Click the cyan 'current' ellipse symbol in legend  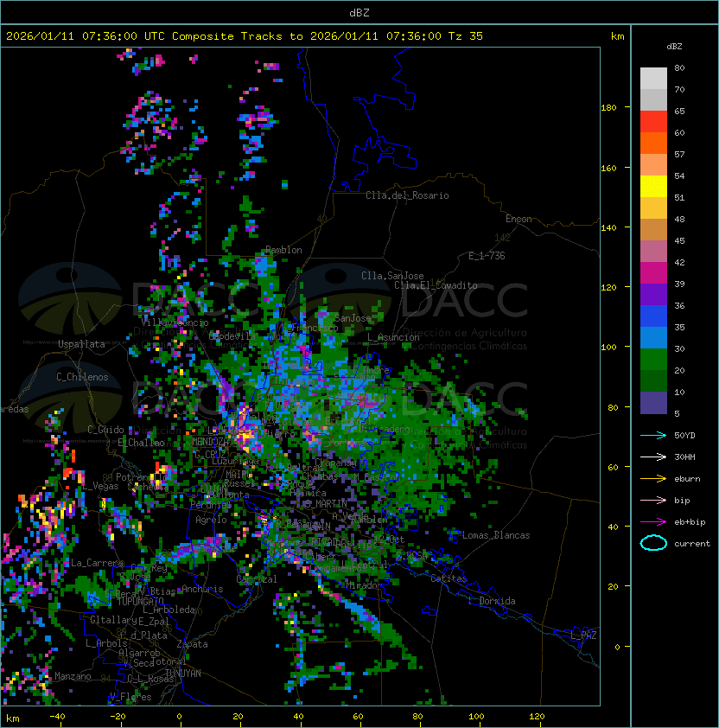coord(653,543)
